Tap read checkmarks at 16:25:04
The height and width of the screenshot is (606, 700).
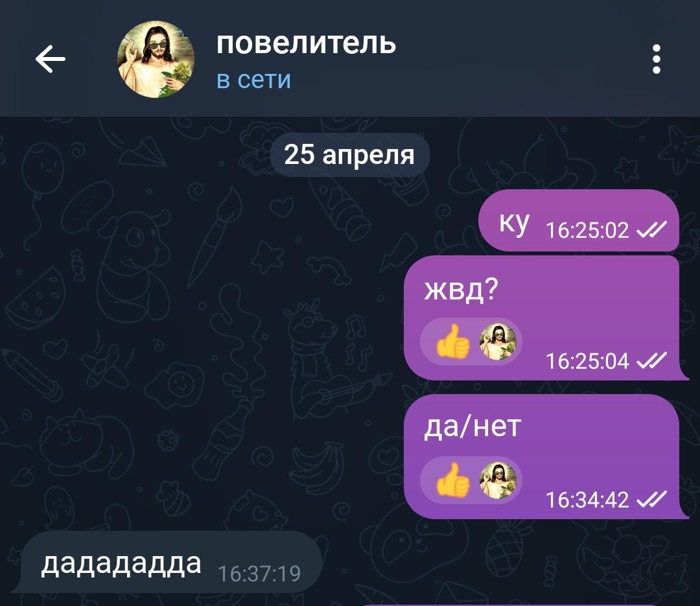651,360
